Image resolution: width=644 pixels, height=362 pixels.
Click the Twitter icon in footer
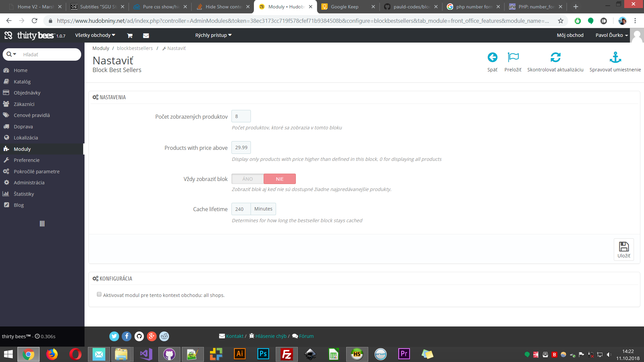[114, 336]
